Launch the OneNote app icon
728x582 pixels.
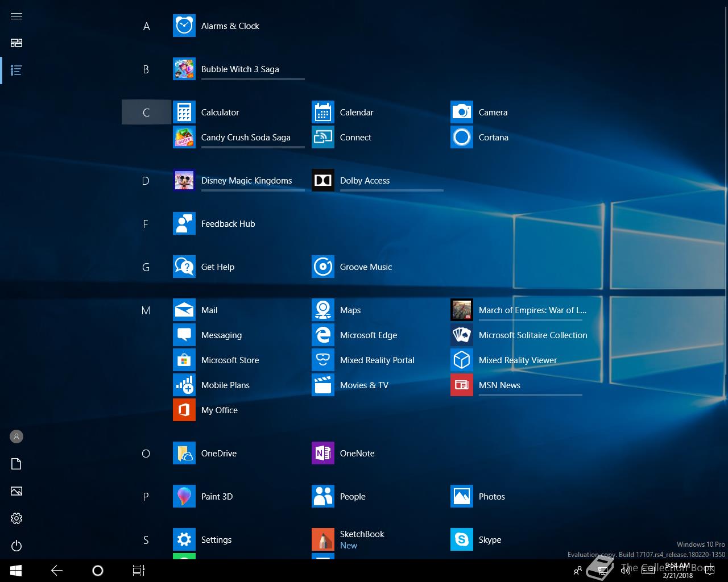tap(323, 454)
